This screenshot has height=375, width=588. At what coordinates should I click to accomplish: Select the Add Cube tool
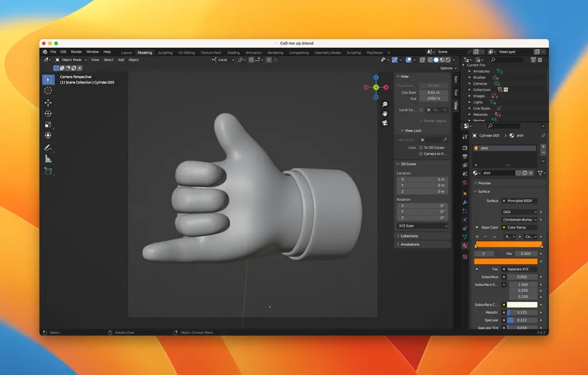[x=48, y=170]
